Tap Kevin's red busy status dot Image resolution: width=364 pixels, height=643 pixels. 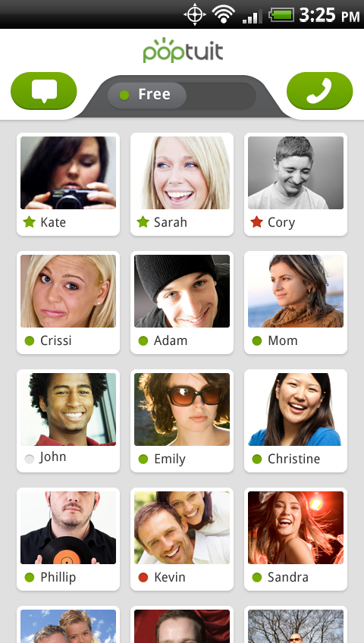point(143,577)
